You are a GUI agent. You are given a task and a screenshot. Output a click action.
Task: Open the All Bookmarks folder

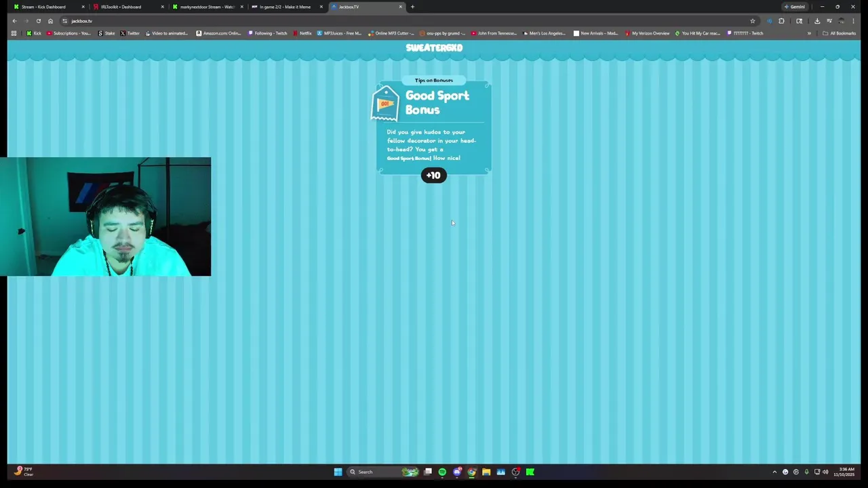tap(839, 33)
